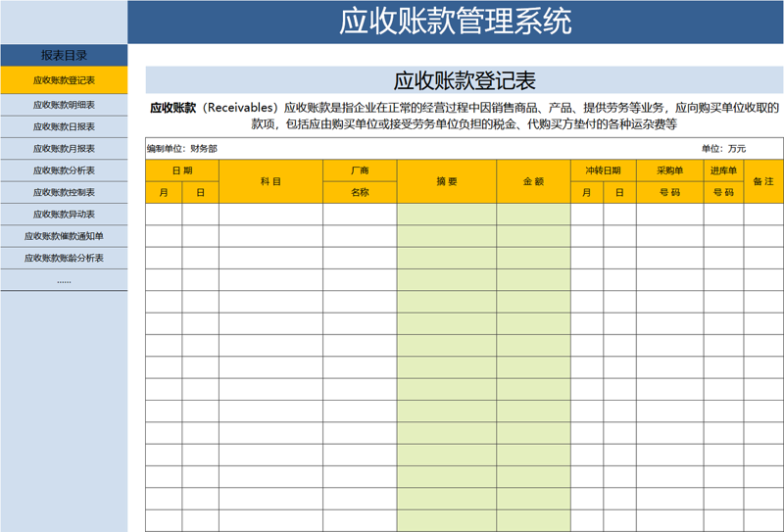784x532 pixels.
Task: Click the 日 subheader under 冲转日期
Action: [x=619, y=192]
